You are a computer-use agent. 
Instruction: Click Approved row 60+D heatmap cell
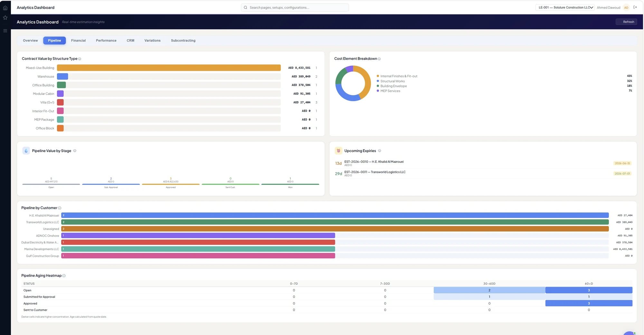589,303
